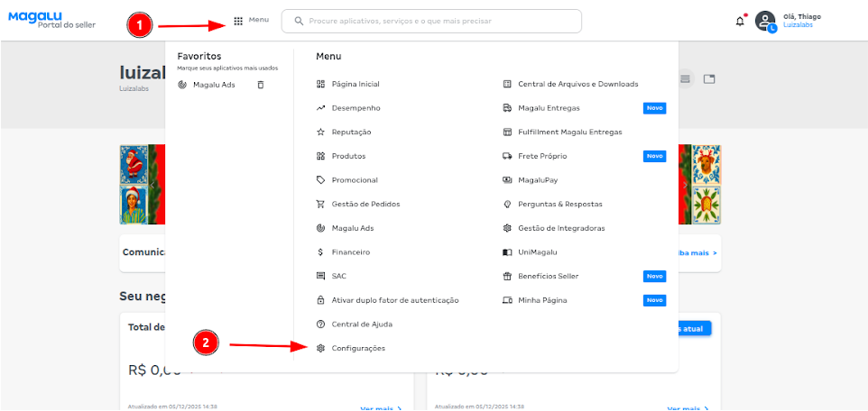Open UniMagalu entry
The image size is (868, 411).
[538, 251]
